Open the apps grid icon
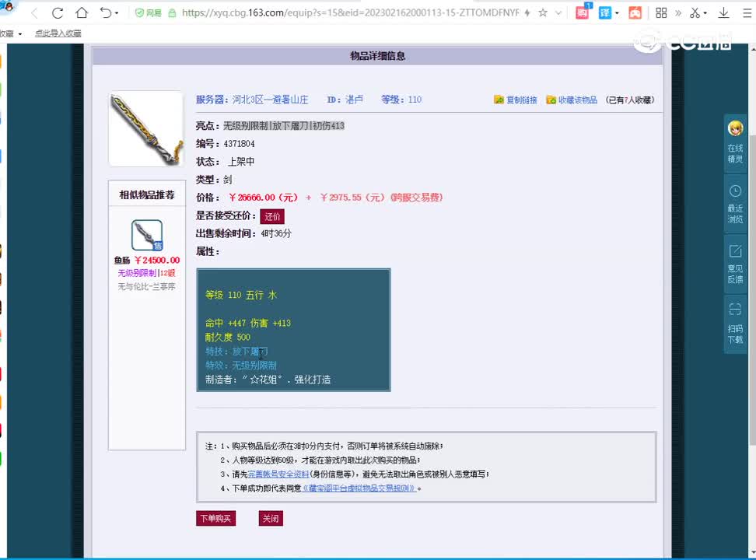The image size is (756, 560). point(661,13)
